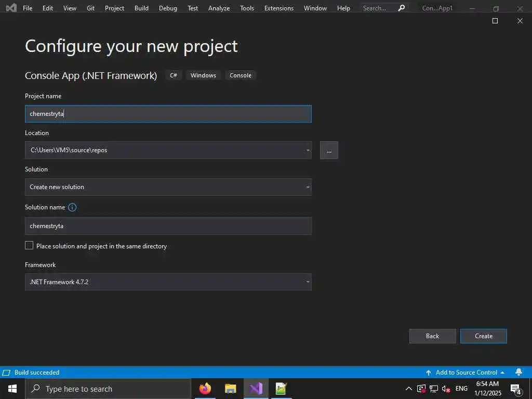Close the Configure project dialog
Viewport: 532px width, 399px height.
[520, 21]
